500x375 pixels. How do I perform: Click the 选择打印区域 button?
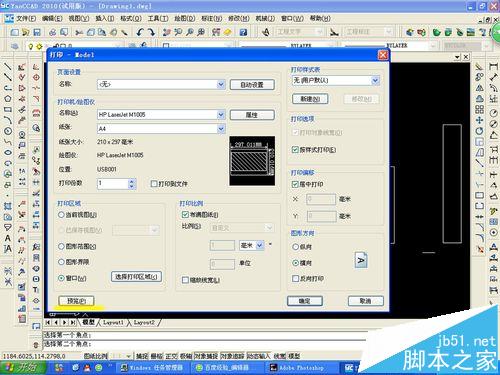pos(136,277)
